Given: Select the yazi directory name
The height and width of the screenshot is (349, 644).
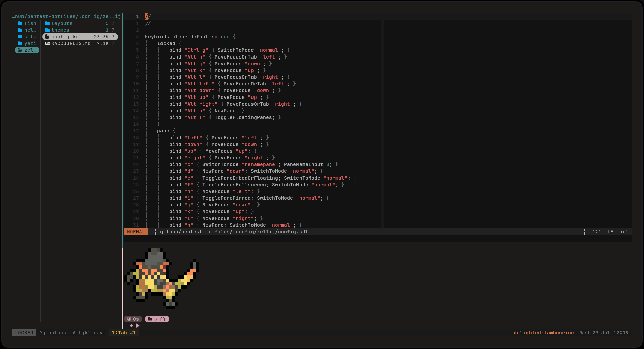Looking at the screenshot, I should (x=30, y=43).
